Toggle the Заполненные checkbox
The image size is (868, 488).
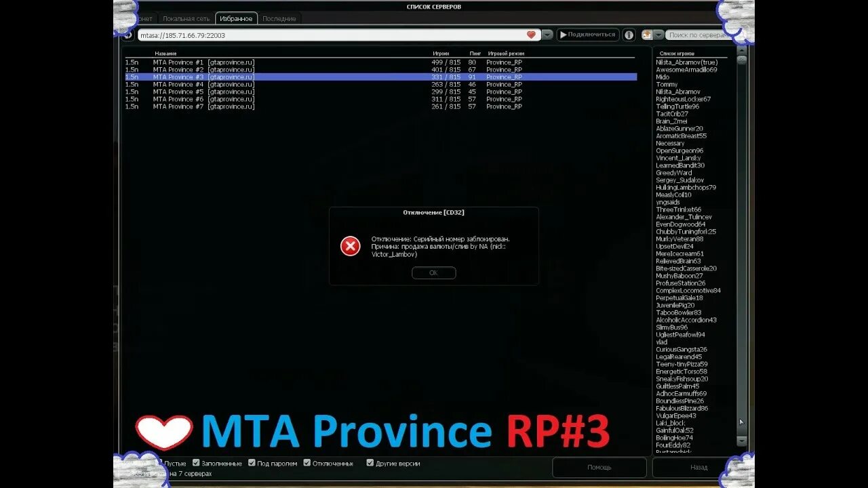pyautogui.click(x=196, y=463)
